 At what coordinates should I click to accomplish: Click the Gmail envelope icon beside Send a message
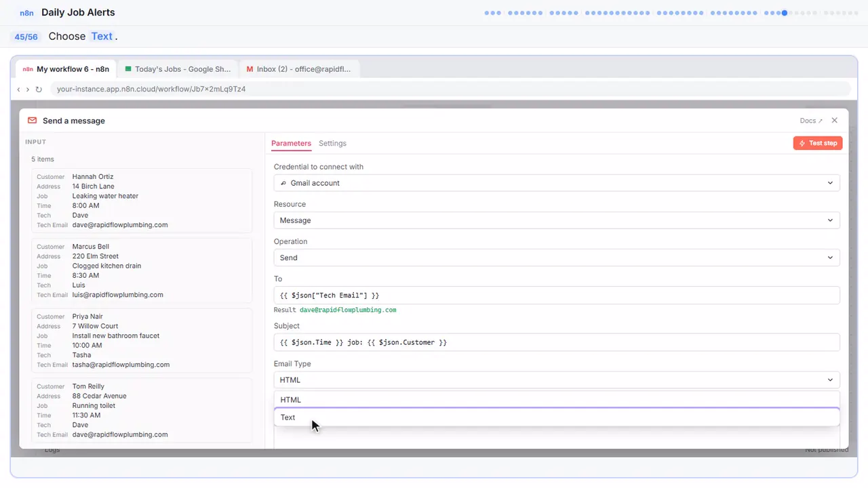(x=32, y=121)
